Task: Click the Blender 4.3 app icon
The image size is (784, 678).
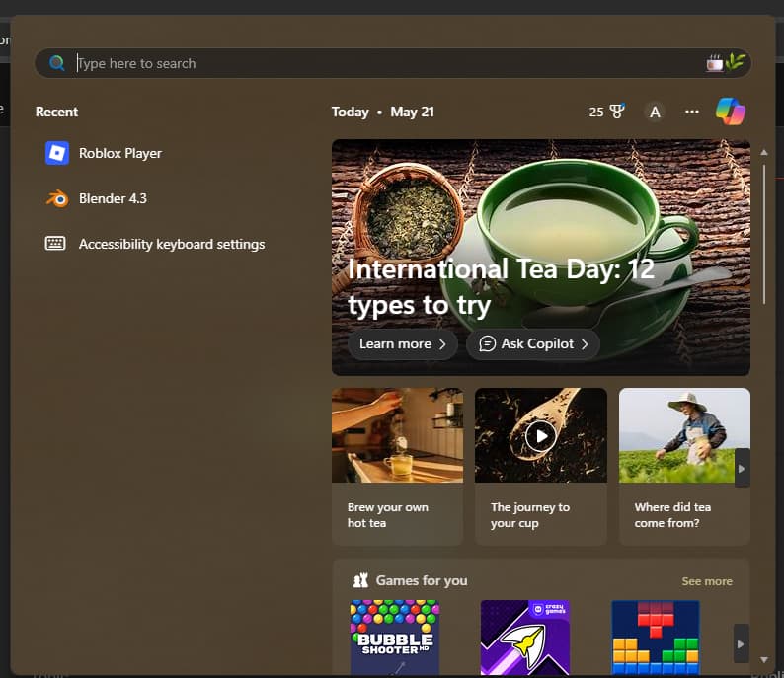Action: 56,198
